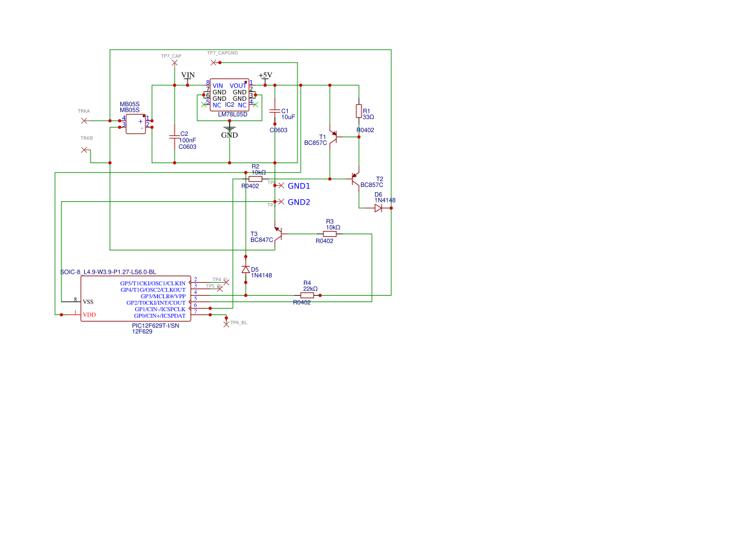Select the 12F629 label under the PIC
The height and width of the screenshot is (535, 756).
(x=142, y=332)
